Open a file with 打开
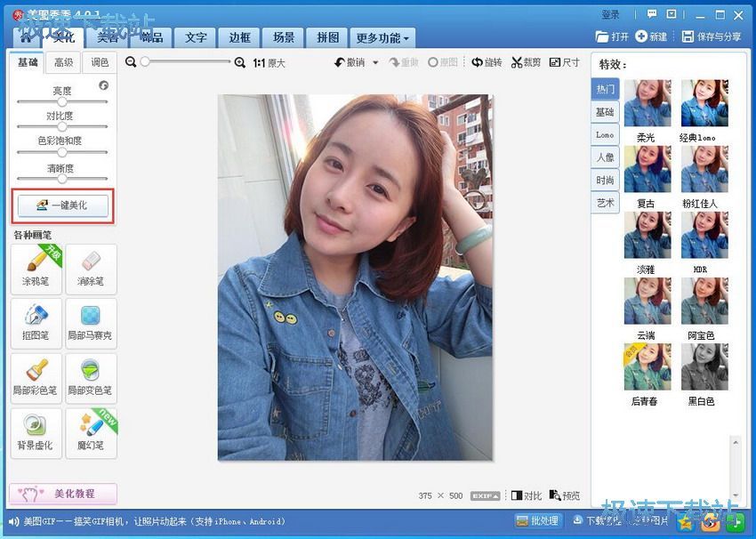Viewport: 756px width, 539px height. pyautogui.click(x=612, y=36)
